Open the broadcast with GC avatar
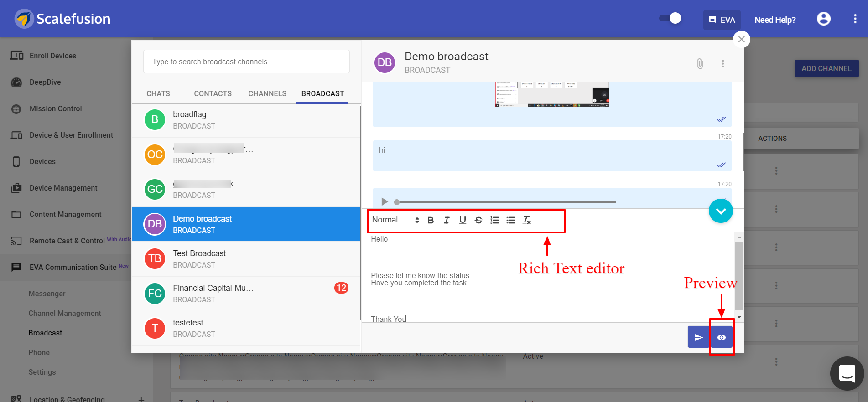Viewport: 868px width, 402px height. [x=246, y=190]
